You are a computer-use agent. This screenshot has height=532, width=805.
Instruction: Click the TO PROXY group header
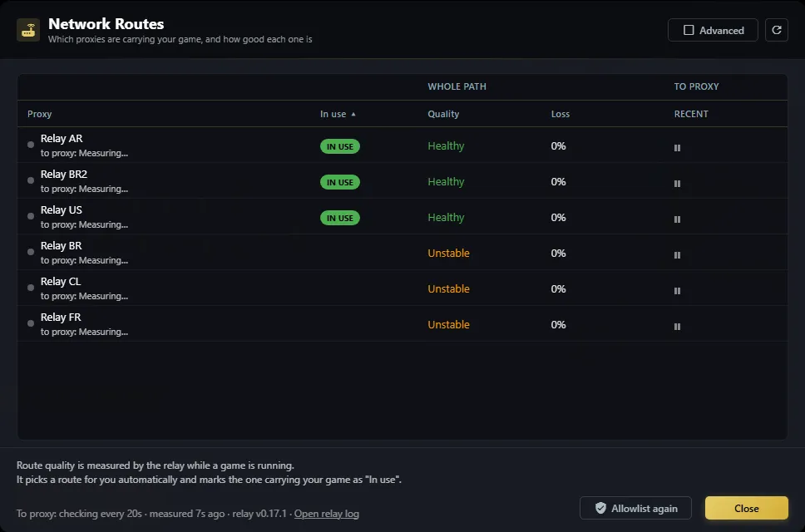[x=696, y=86]
